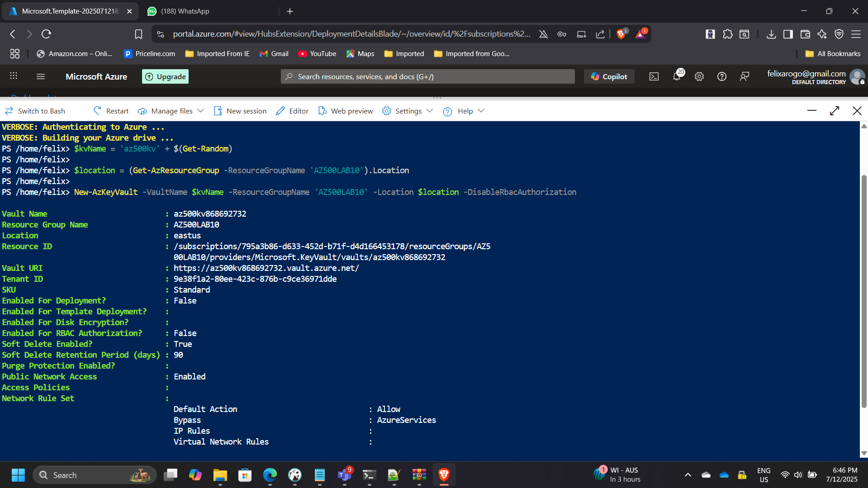The image size is (868, 488).
Task: Switch to Bash shell
Action: pos(35,111)
